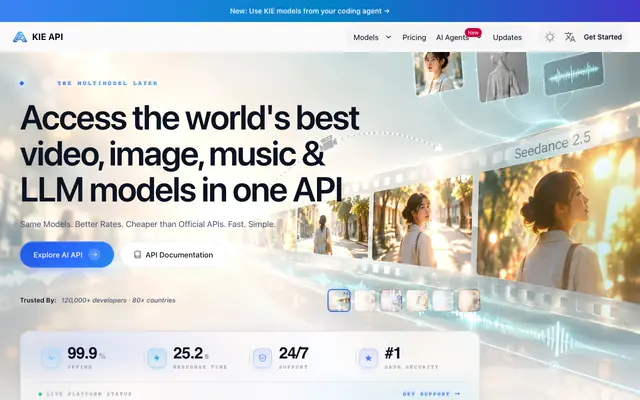Image resolution: width=640 pixels, height=400 pixels.
Task: Click the uptime pulse icon
Action: pos(51,358)
